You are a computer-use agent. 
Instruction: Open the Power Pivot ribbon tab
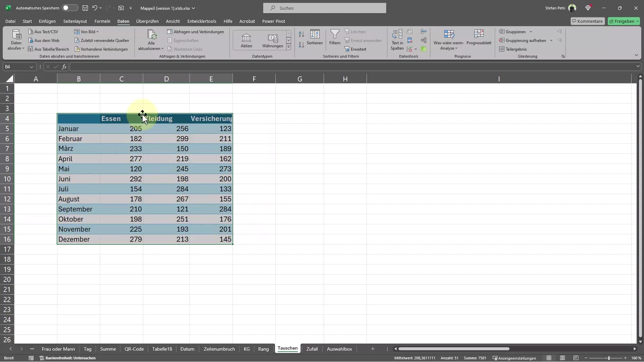click(x=274, y=21)
